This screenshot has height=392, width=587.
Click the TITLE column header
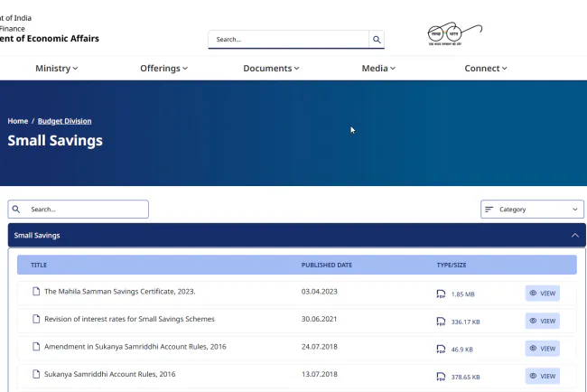39,265
